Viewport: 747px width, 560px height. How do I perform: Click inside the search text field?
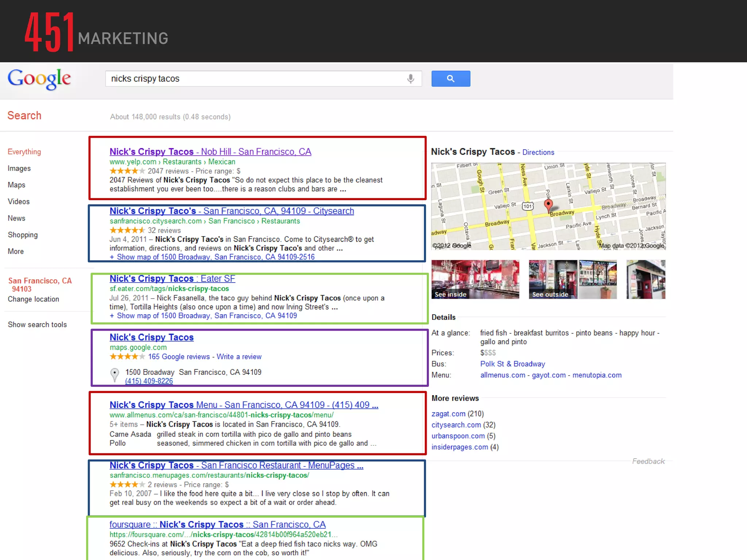tap(255, 79)
